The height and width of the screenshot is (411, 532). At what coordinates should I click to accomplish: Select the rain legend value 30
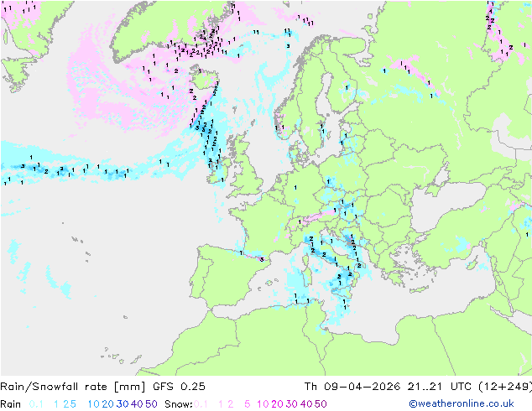coord(123,404)
